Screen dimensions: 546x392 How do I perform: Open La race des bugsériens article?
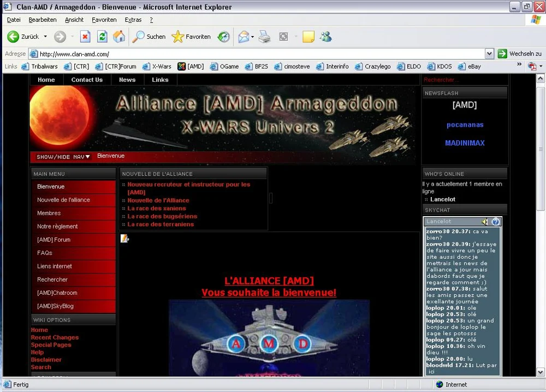click(162, 216)
